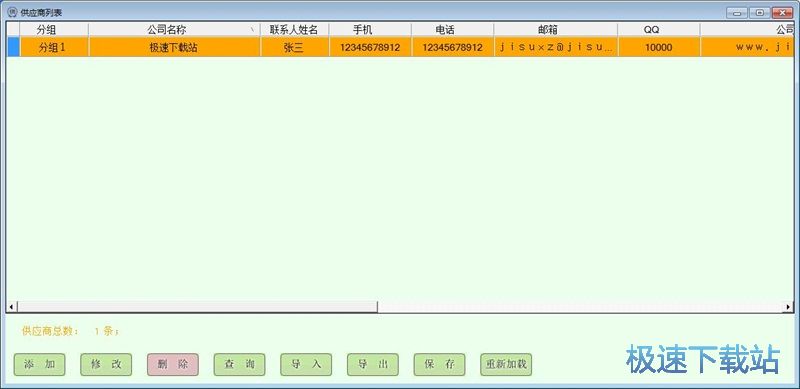The width and height of the screenshot is (800, 389).
Task: Click the 修改 (modify) button
Action: (x=106, y=364)
